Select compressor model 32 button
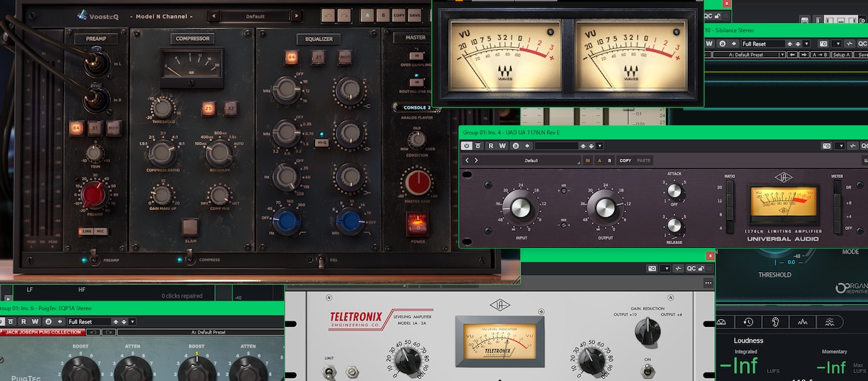 click(x=230, y=108)
